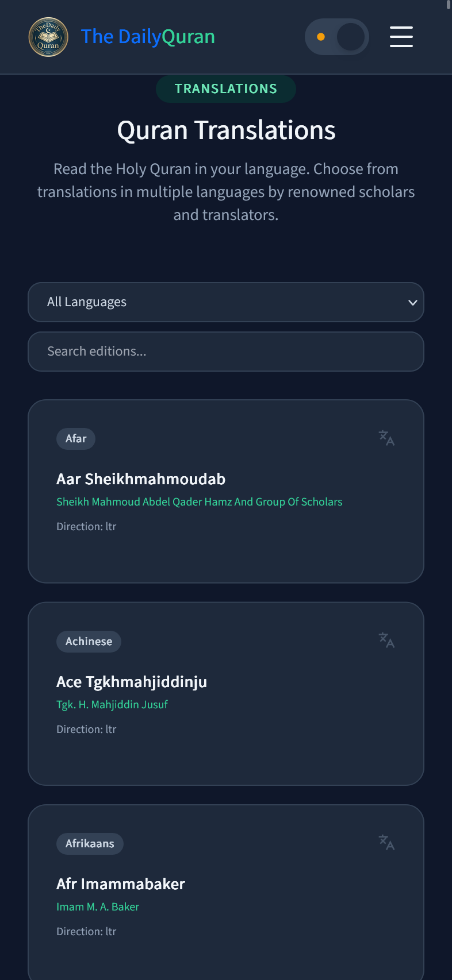Click translate icon on Afrikaans card

[x=386, y=843]
